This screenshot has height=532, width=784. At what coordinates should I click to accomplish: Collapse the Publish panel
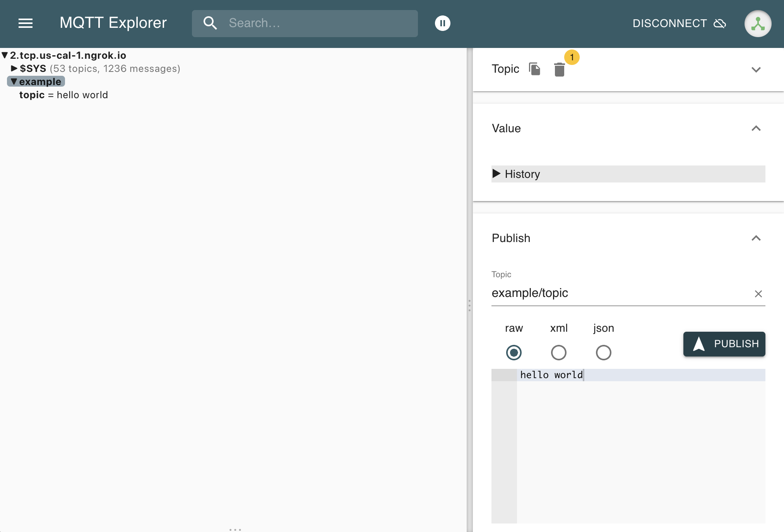[756, 238]
